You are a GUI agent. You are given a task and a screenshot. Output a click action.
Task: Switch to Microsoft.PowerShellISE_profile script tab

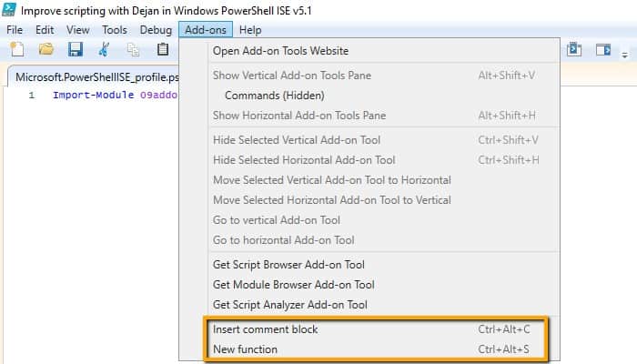click(x=96, y=76)
